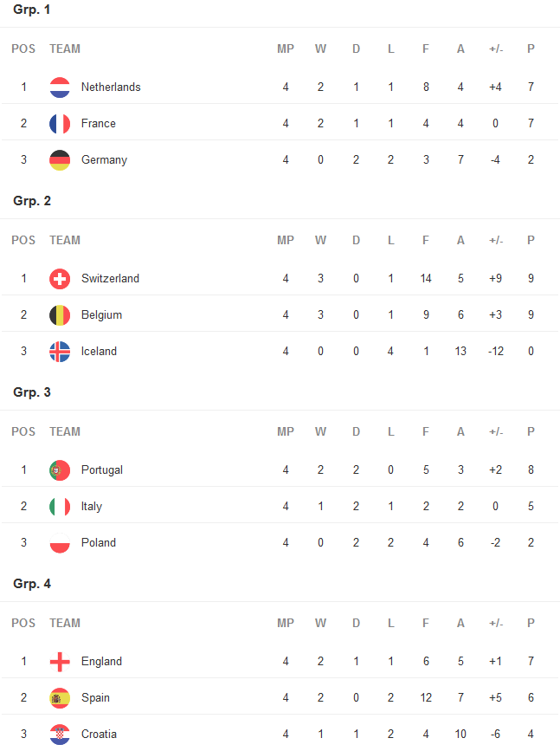Open the England team name link
Viewport: 560px width, 751px height.
101,662
